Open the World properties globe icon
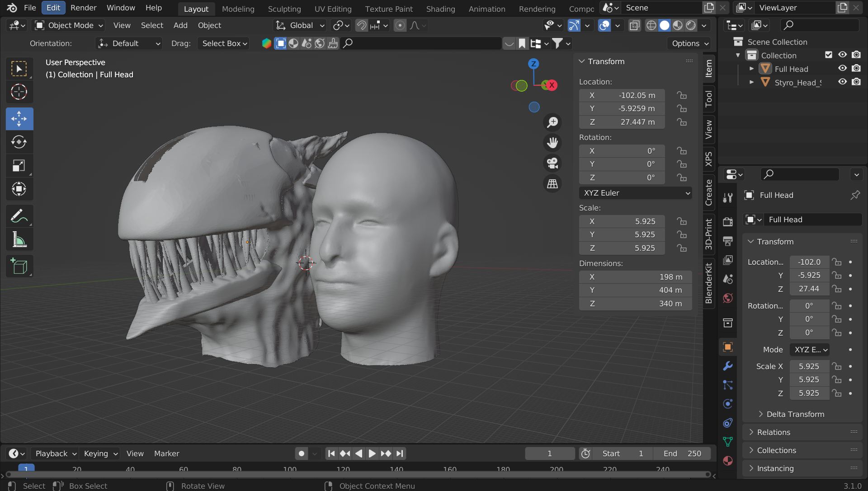The height and width of the screenshot is (491, 868). pyautogui.click(x=728, y=298)
